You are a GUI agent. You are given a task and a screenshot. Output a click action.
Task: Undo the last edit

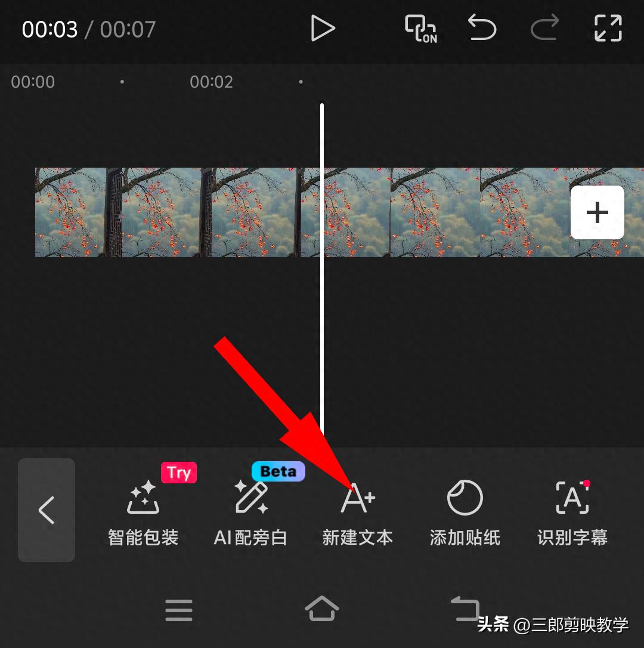click(482, 27)
